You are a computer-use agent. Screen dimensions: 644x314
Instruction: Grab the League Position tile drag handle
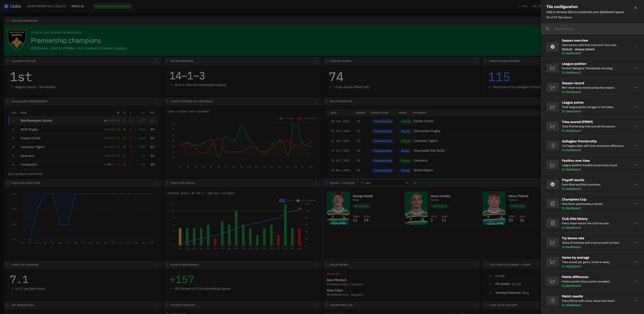tap(8, 61)
